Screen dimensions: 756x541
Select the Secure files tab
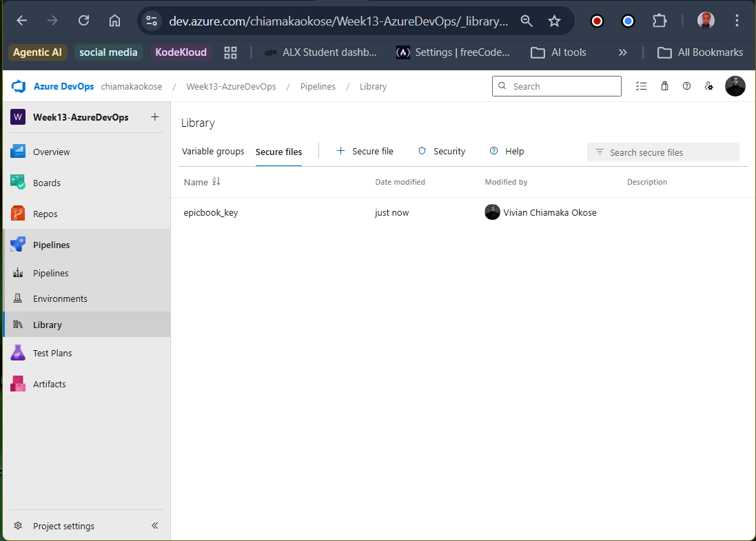[278, 152]
